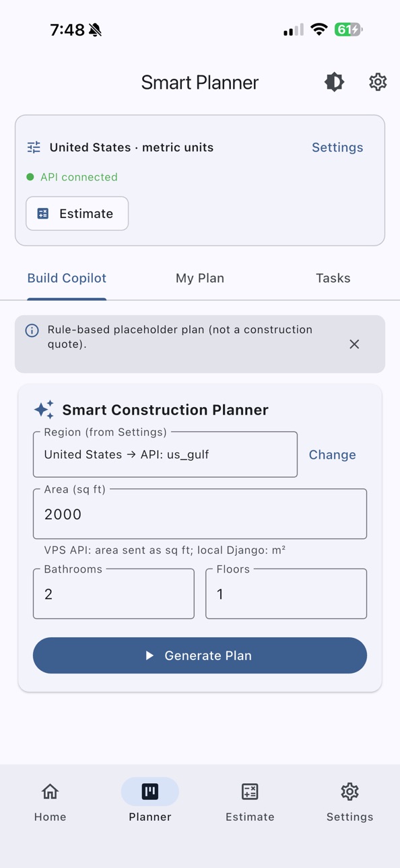Click Change next to the Region field
This screenshot has height=868, width=400.
[x=333, y=455]
